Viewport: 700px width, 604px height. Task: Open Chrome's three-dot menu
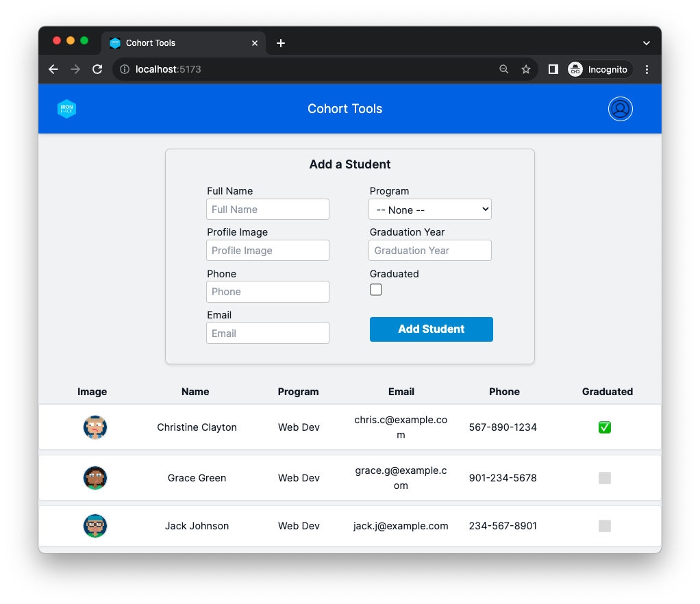click(x=647, y=69)
